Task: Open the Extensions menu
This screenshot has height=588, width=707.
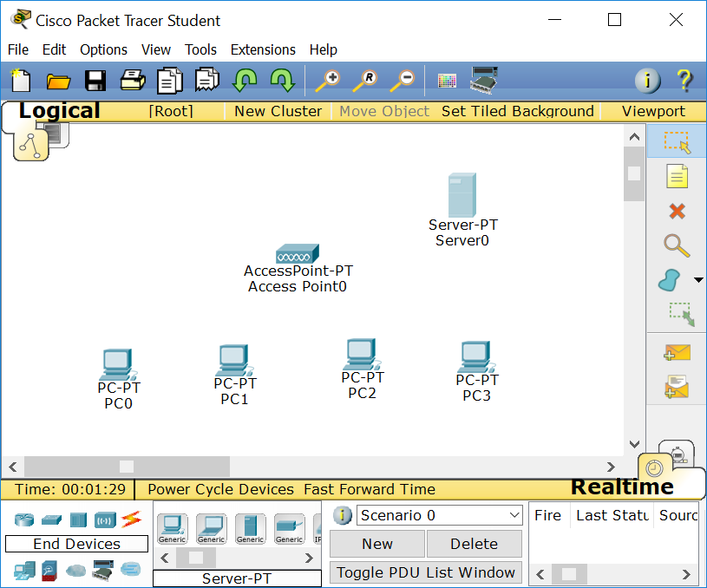Action: click(263, 49)
